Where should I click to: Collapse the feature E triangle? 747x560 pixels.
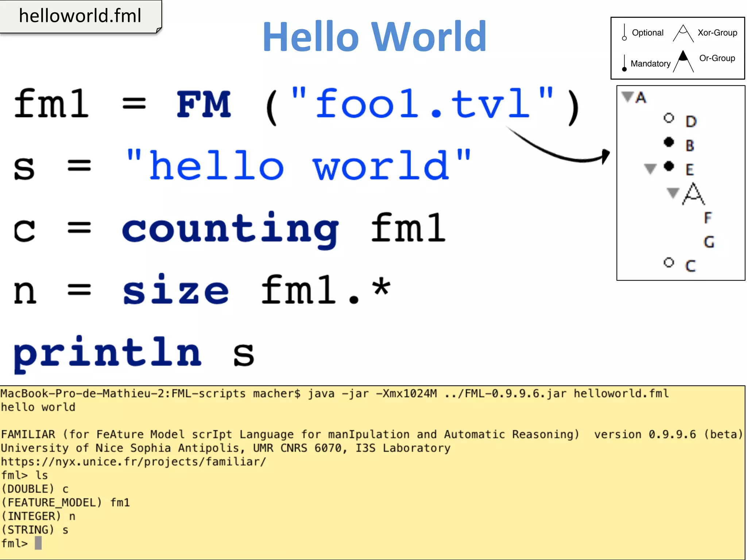(x=650, y=169)
